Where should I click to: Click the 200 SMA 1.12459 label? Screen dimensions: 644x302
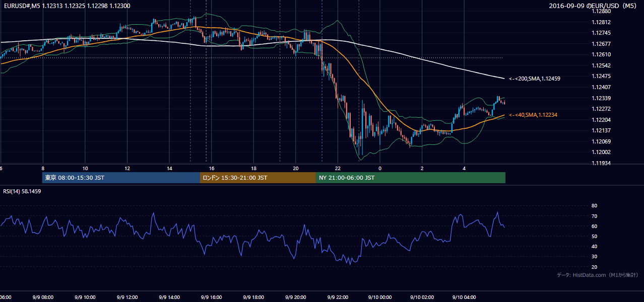point(535,79)
